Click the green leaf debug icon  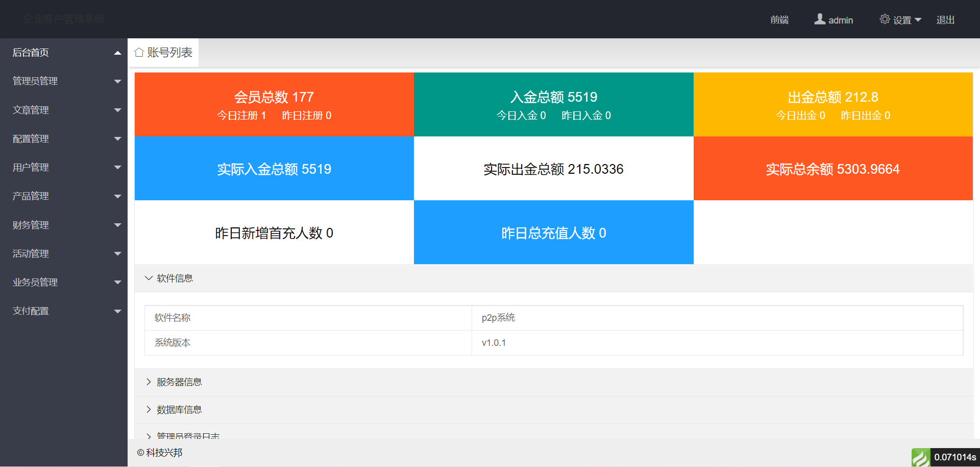921,457
